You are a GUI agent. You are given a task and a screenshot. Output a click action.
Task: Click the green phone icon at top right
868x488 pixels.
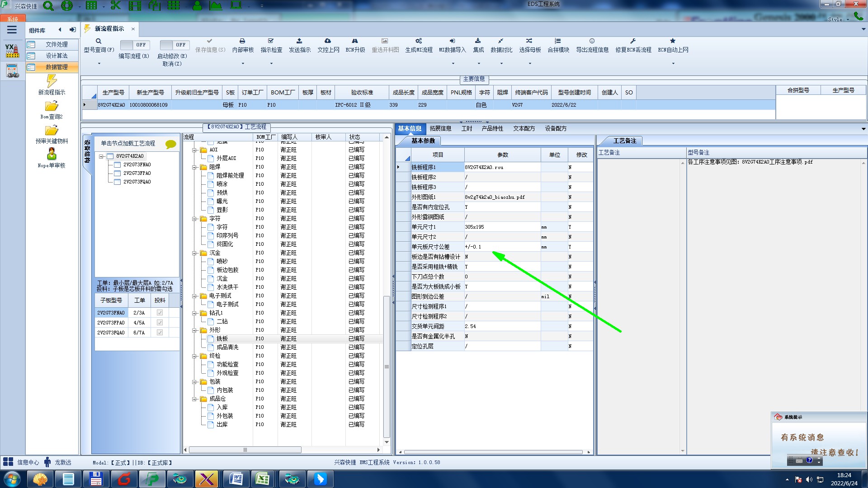coord(858,16)
